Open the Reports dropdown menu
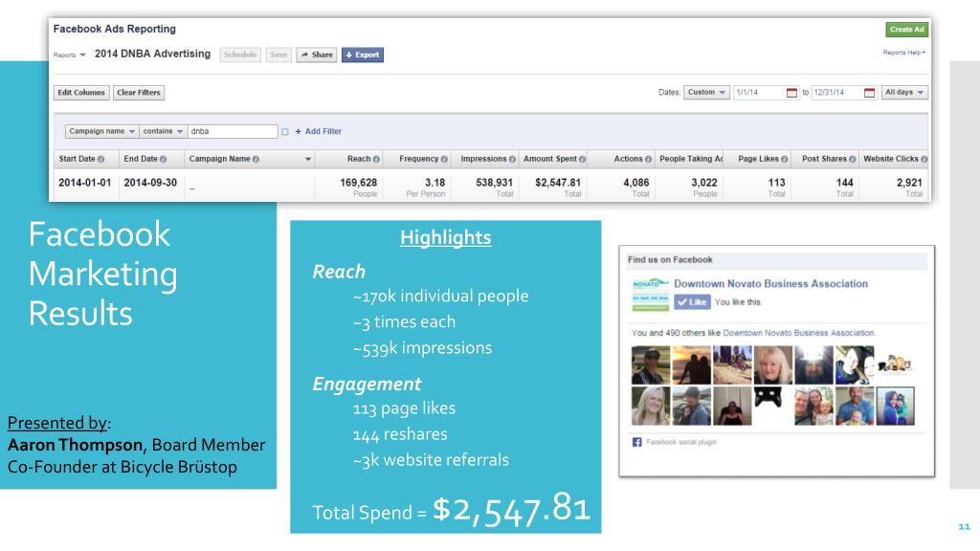This screenshot has height=551, width=980. click(x=69, y=55)
